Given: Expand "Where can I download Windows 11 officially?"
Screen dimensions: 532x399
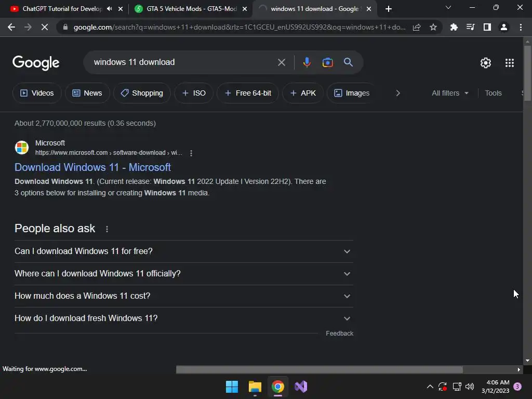Looking at the screenshot, I should (184, 274).
